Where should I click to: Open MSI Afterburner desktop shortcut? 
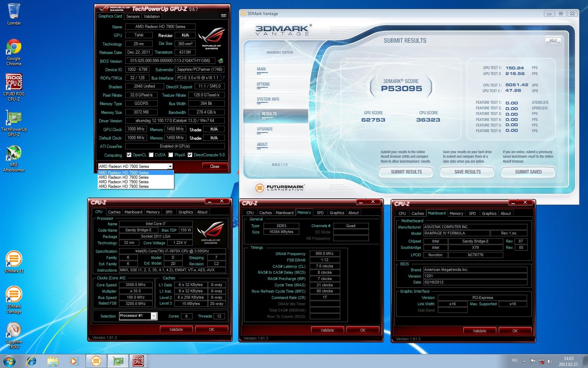coord(14,158)
